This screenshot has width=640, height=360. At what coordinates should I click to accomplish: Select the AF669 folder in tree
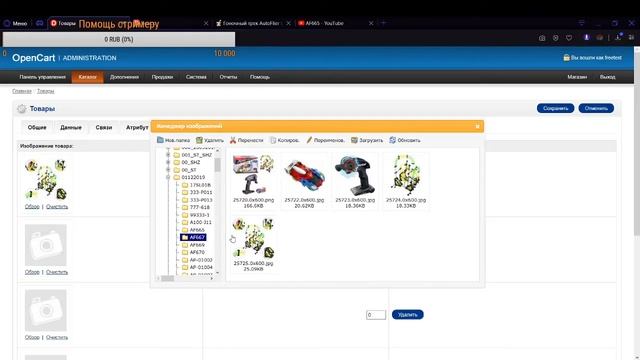[x=193, y=245]
